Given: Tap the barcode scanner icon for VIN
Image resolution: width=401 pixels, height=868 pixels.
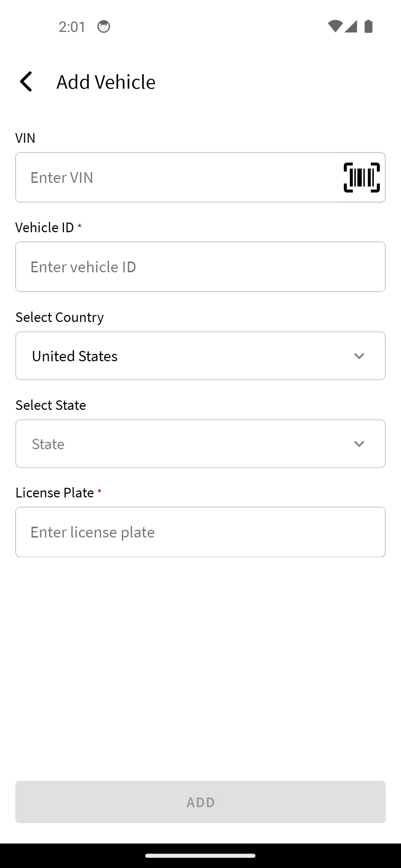Looking at the screenshot, I should [x=362, y=178].
